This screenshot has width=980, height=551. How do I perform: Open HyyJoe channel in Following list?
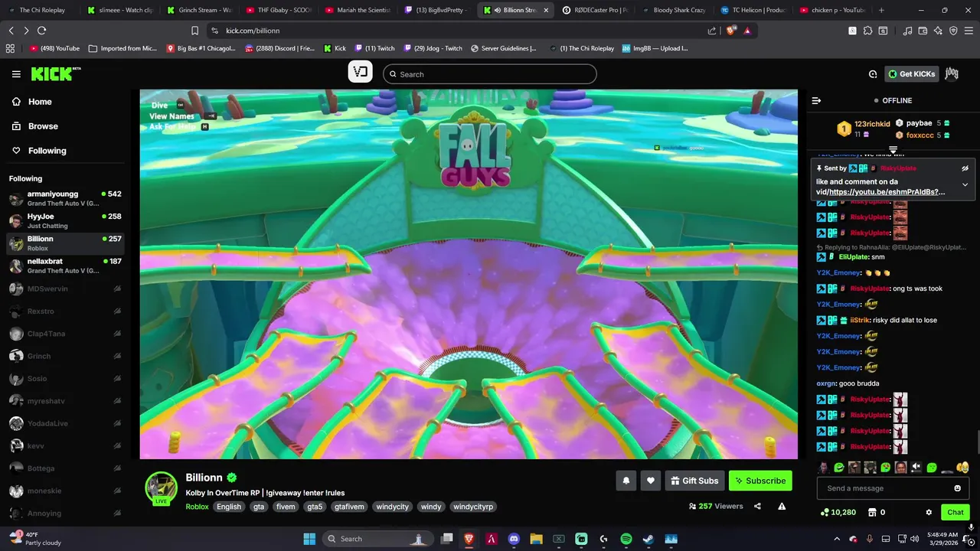point(65,220)
